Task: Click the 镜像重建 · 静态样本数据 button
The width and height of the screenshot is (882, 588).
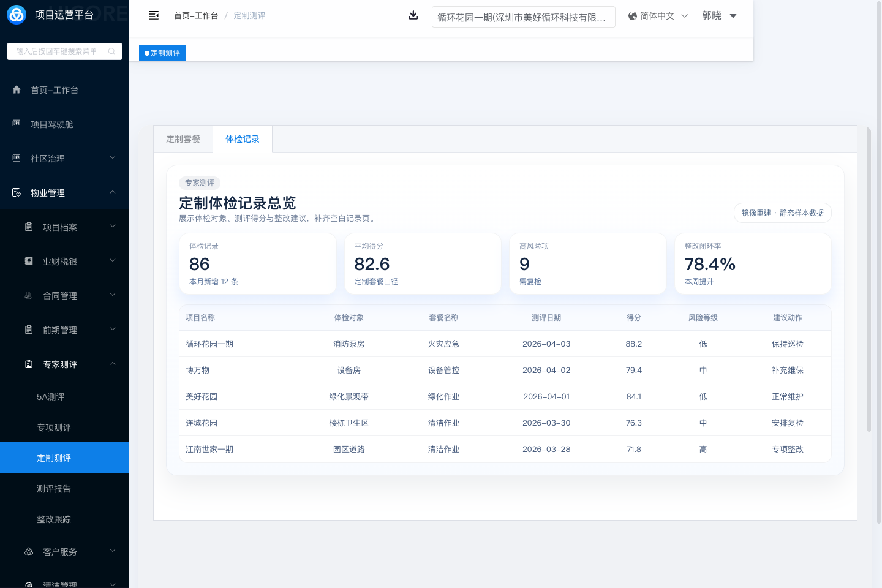Action: 782,213
